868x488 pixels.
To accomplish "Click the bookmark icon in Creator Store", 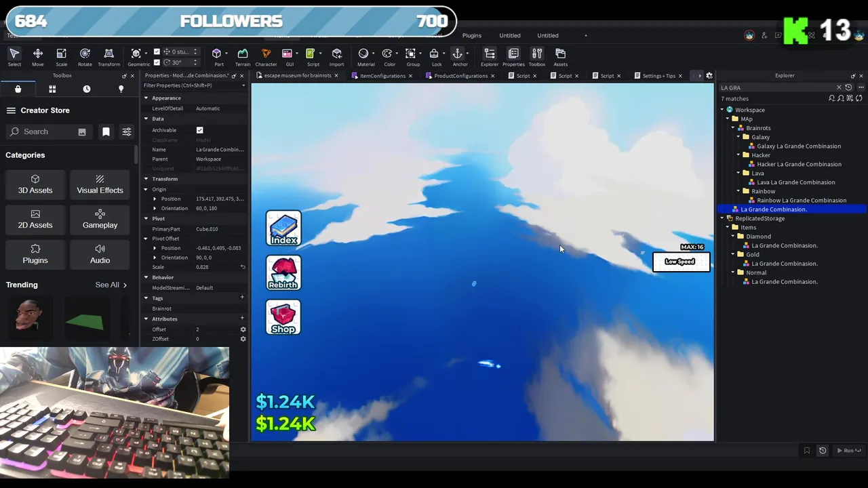I will pos(106,131).
